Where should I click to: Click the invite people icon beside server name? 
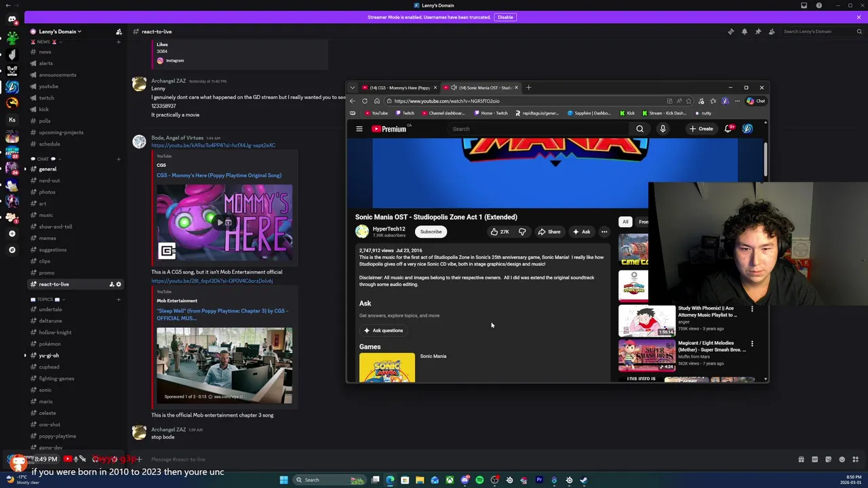click(119, 31)
